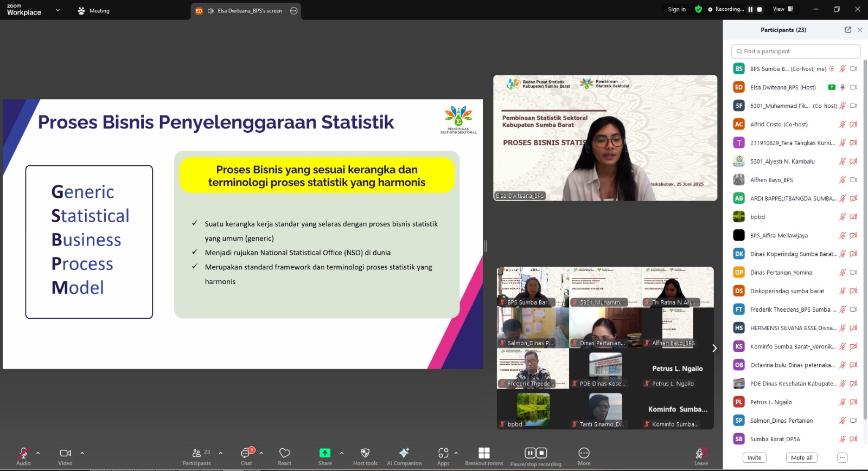Click the React heart icon
868x471 pixels.
click(284, 454)
